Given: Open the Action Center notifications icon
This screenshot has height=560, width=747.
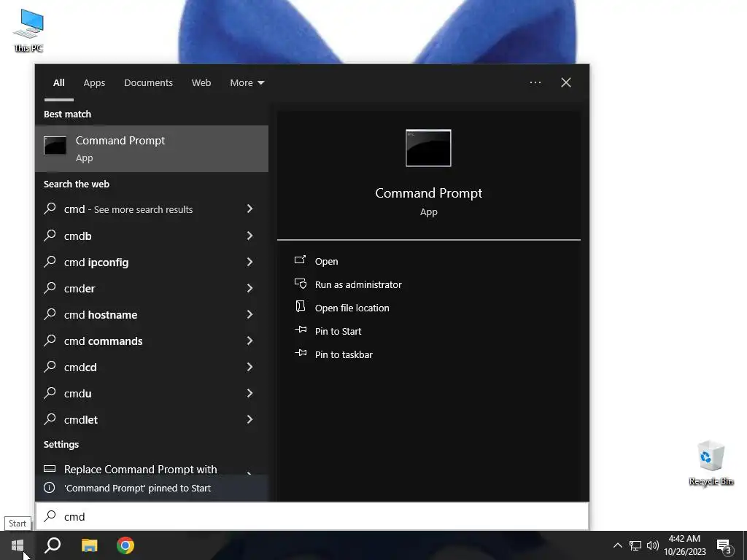Looking at the screenshot, I should pyautogui.click(x=724, y=545).
